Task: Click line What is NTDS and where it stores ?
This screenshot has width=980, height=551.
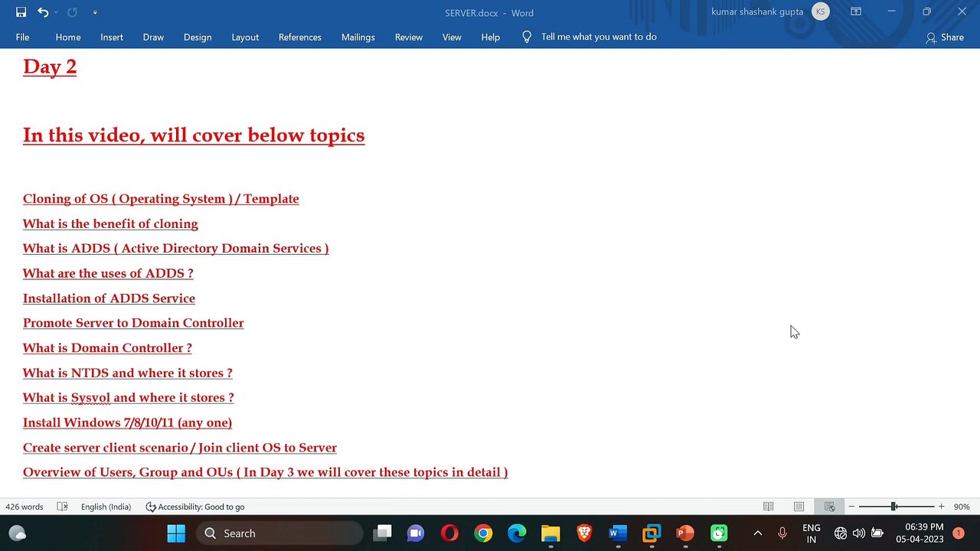Action: pos(127,373)
